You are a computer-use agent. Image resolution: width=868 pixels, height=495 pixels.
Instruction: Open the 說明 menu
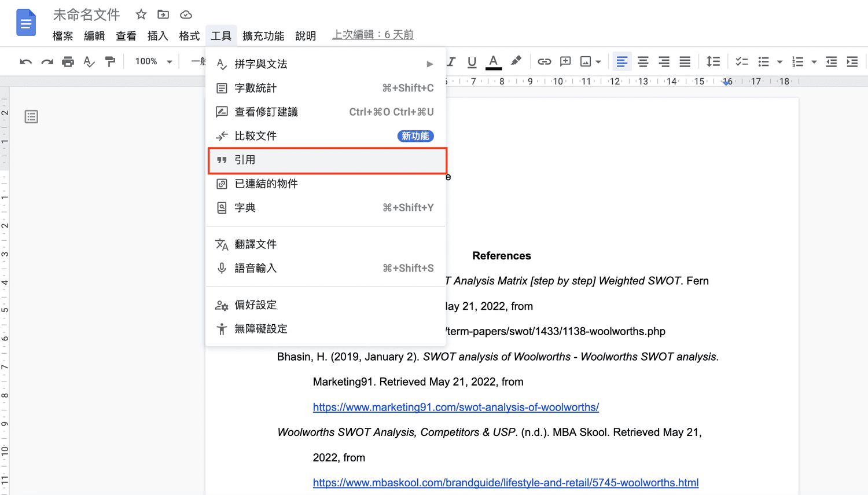pos(306,36)
